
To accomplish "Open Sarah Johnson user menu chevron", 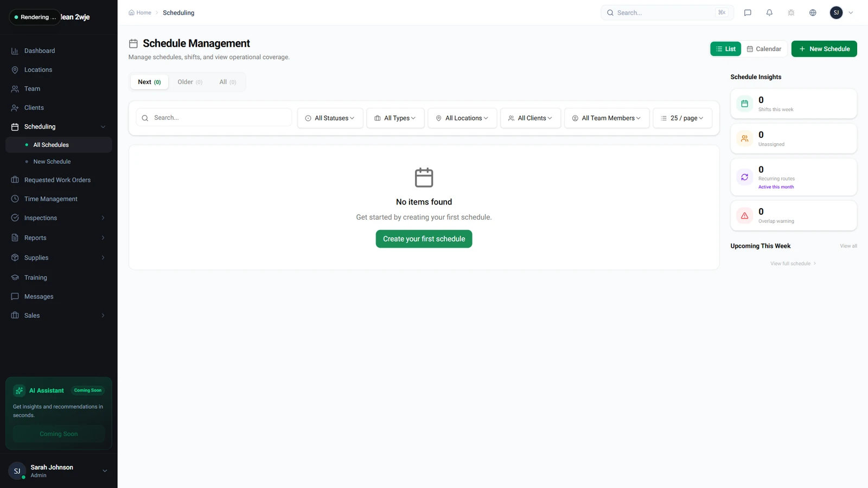I will [105, 471].
